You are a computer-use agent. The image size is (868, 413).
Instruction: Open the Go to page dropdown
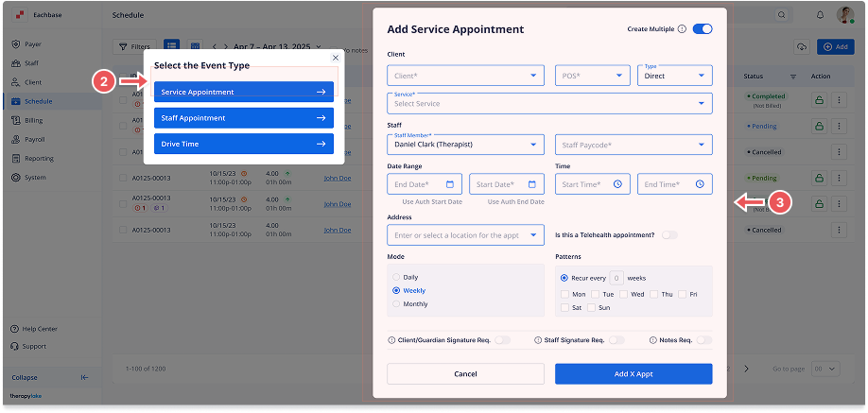pyautogui.click(x=826, y=369)
